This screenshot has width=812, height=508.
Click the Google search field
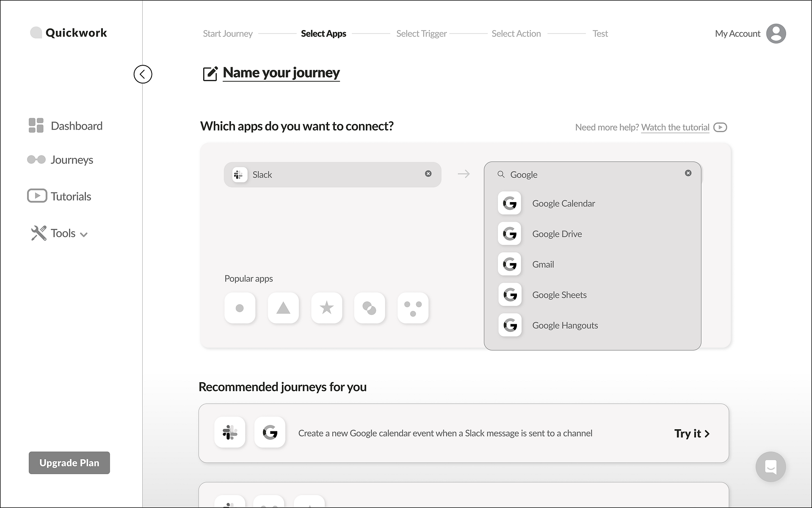click(x=592, y=175)
